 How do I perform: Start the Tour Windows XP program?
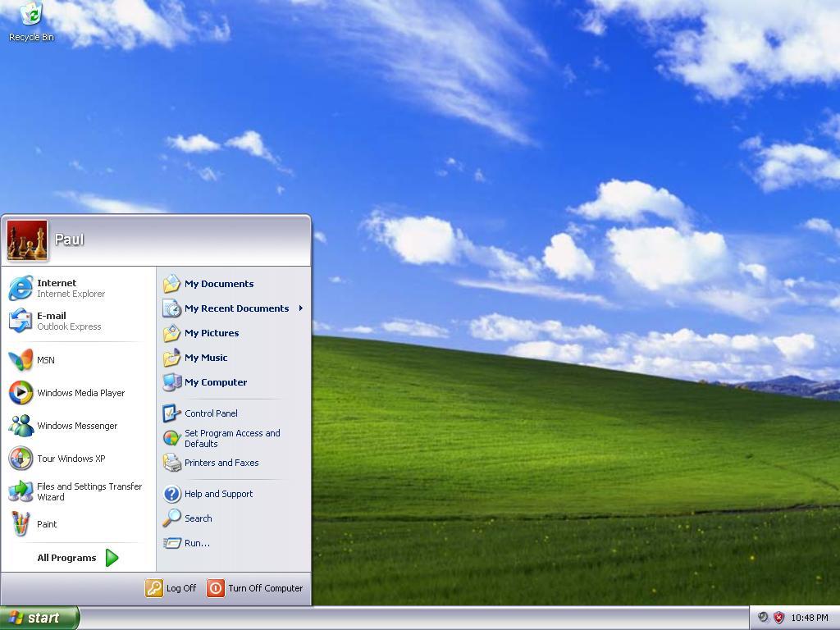[x=61, y=459]
